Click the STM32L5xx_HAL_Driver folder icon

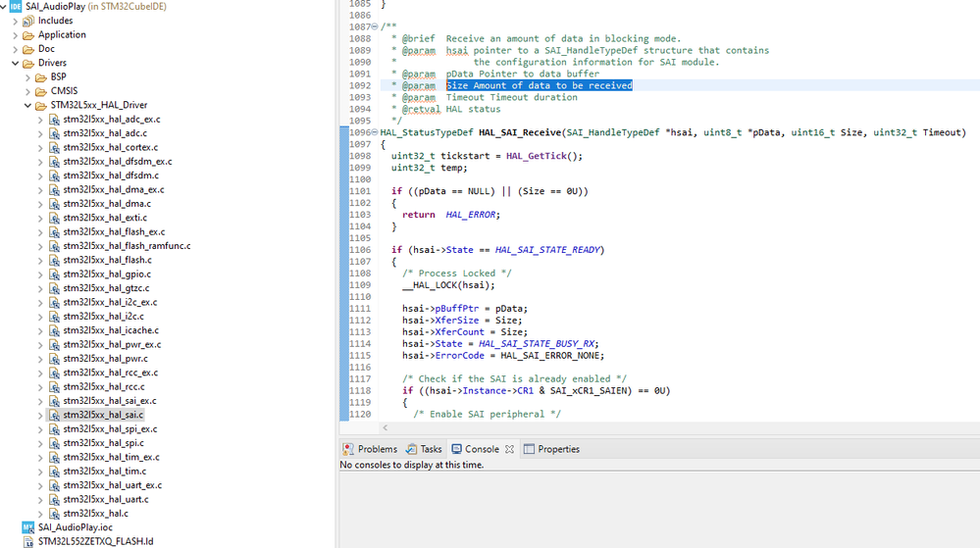[41, 105]
